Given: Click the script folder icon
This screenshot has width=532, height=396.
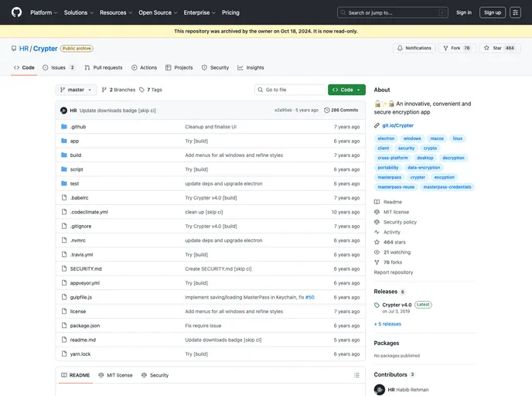Looking at the screenshot, I should pos(63,169).
